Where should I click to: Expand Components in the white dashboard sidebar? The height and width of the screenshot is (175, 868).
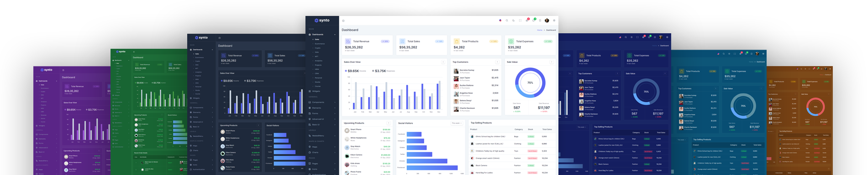(x=322, y=103)
